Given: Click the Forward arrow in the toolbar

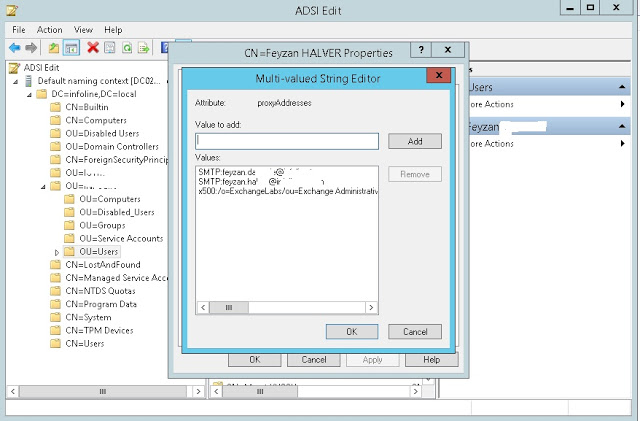Looking at the screenshot, I should [32, 47].
